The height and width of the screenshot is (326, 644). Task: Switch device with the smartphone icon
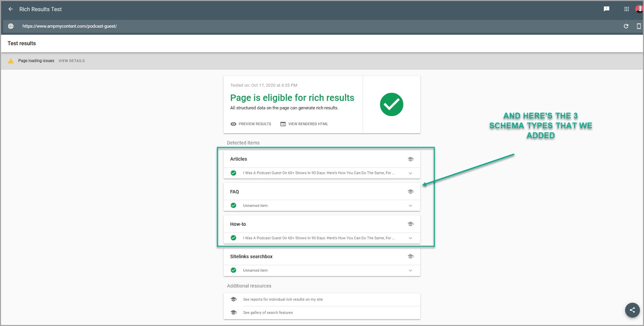click(638, 26)
